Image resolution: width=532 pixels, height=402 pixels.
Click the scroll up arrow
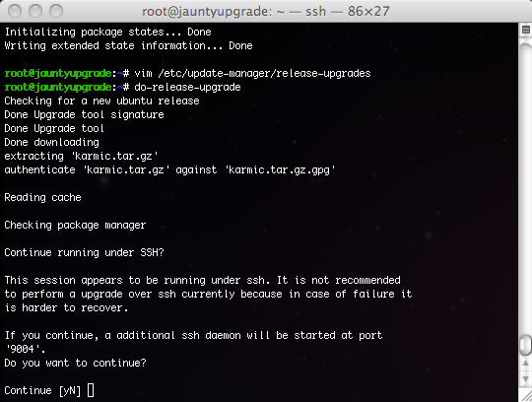(525, 364)
